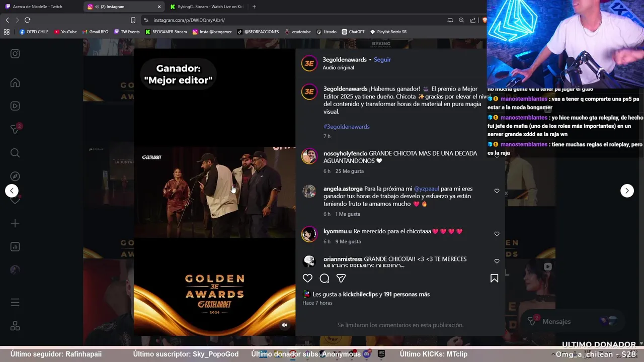Viewport: 644px width, 362px height.
Task: Open the Mensajes floating button
Action: click(x=574, y=321)
